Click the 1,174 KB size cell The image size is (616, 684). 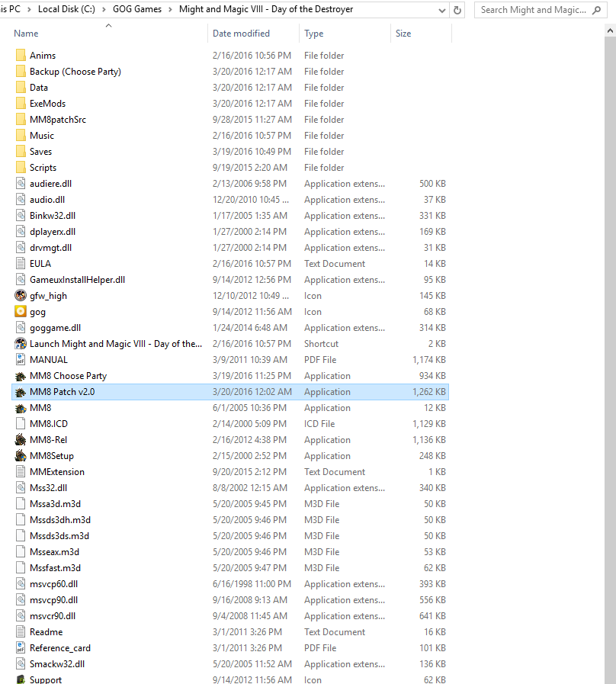(x=429, y=360)
